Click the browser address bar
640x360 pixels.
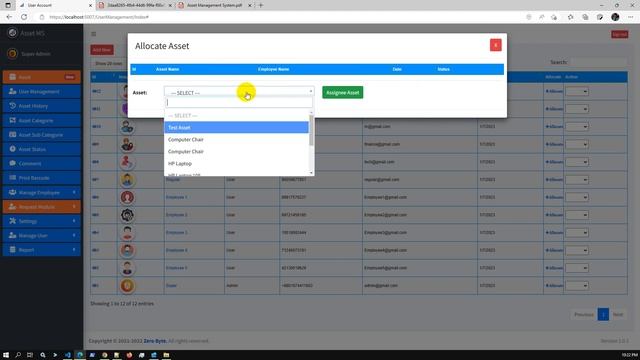282,17
